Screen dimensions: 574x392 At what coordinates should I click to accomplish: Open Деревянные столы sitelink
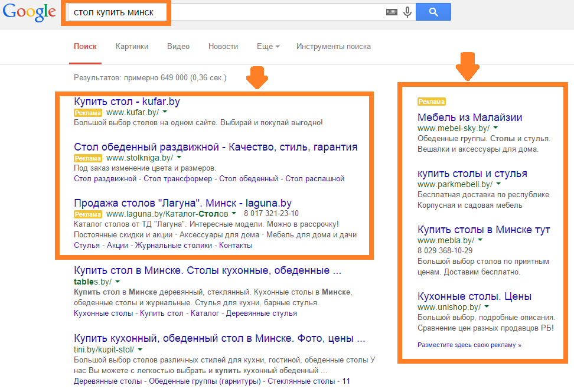pos(107,381)
